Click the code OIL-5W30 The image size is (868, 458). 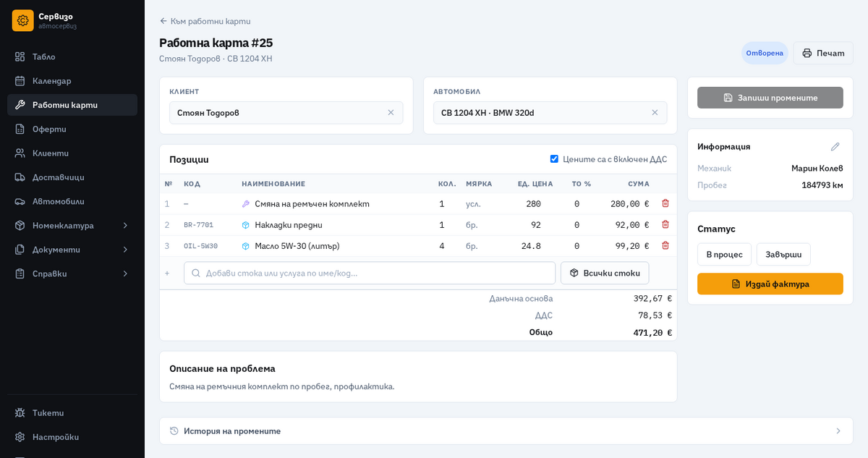(x=201, y=246)
